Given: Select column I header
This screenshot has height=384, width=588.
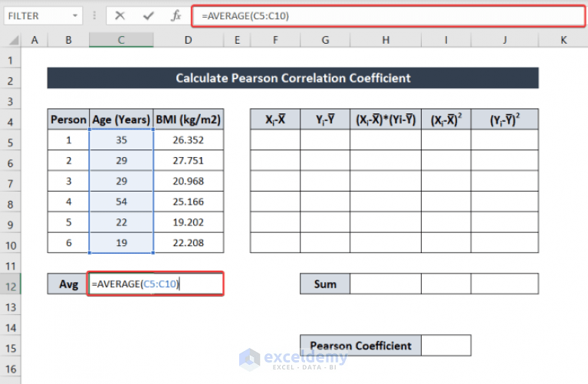Looking at the screenshot, I should (446, 40).
